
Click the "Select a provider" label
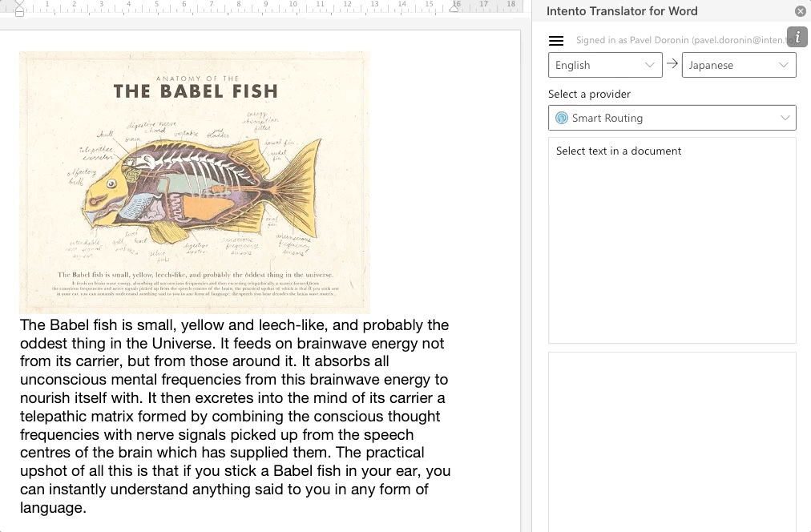point(589,94)
